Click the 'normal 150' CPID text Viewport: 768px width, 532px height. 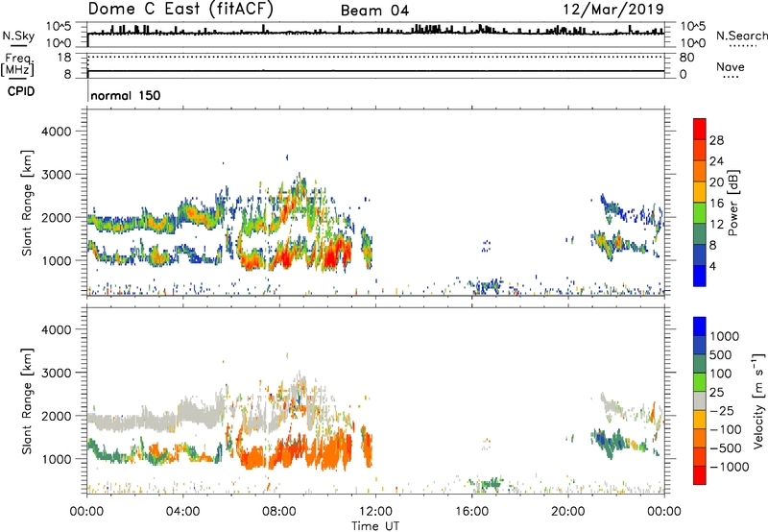tap(126, 95)
